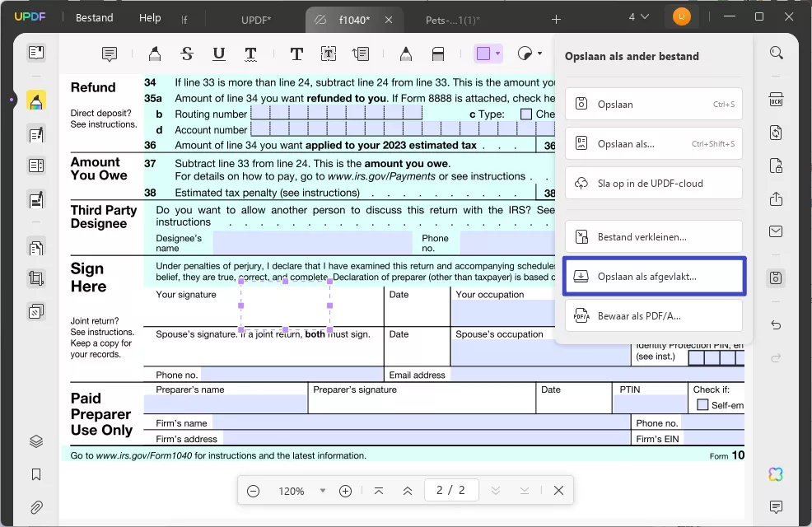Choose Sla op in de UPDF-cloud
This screenshot has width=812, height=527.
654,183
